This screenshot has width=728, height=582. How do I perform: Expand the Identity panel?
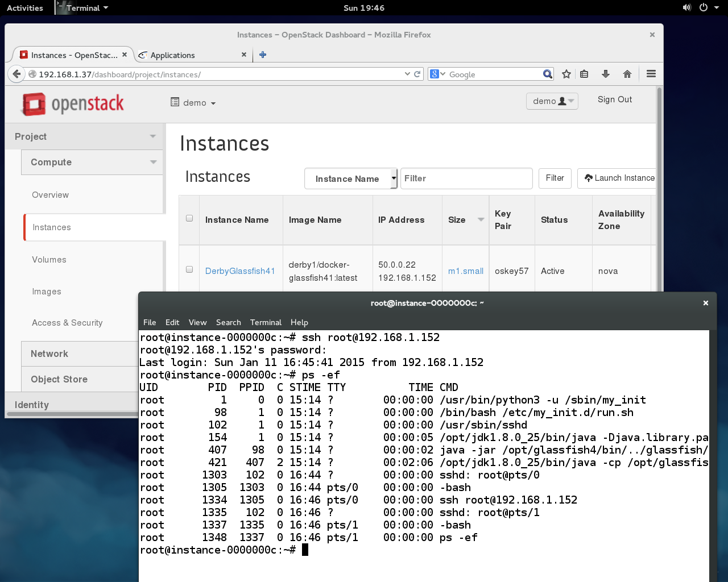(x=71, y=404)
